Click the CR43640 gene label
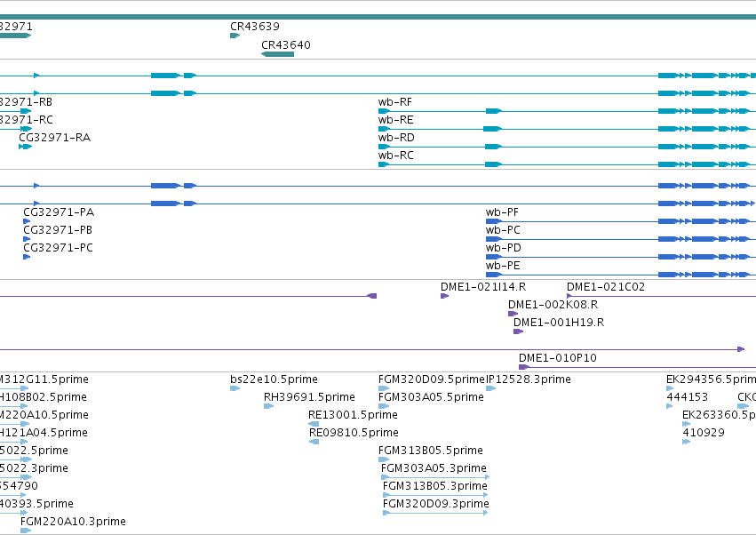This screenshot has height=535, width=756. pyautogui.click(x=286, y=45)
